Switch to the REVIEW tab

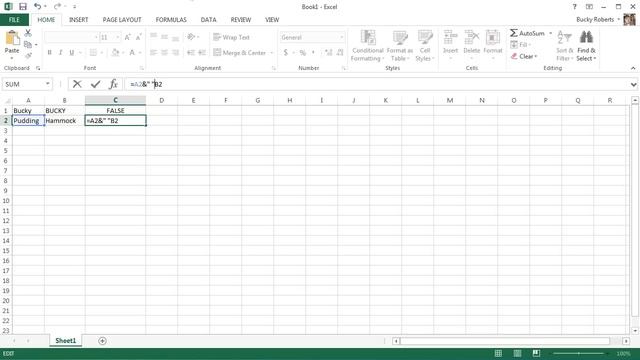[x=241, y=20]
